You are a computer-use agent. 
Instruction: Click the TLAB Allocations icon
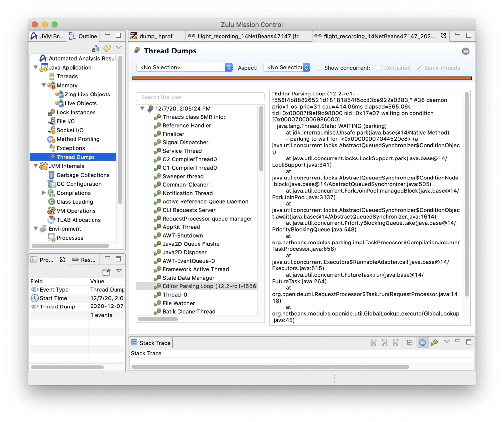[x=51, y=220]
